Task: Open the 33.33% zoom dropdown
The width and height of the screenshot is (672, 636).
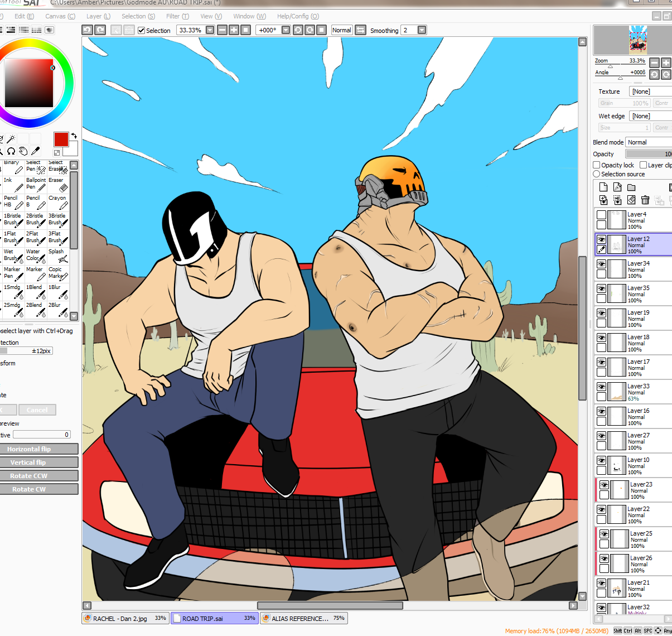Action: tap(210, 30)
